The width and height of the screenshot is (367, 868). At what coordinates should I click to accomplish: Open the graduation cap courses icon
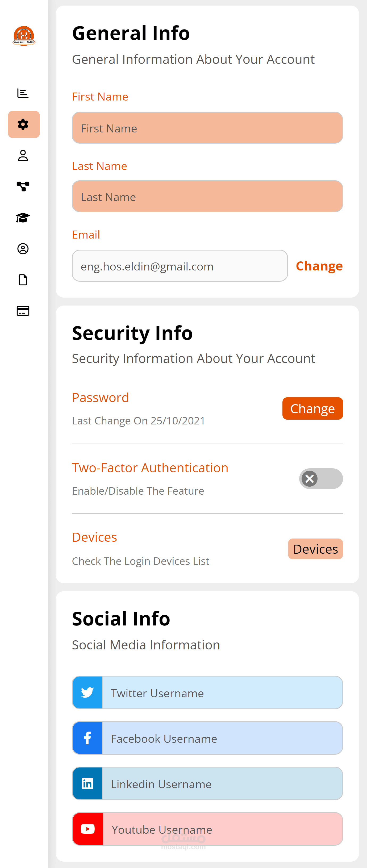23,218
